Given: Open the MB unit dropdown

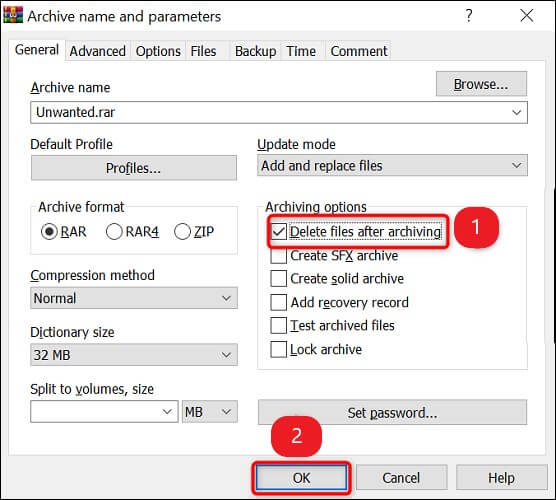Looking at the screenshot, I should click(x=210, y=412).
